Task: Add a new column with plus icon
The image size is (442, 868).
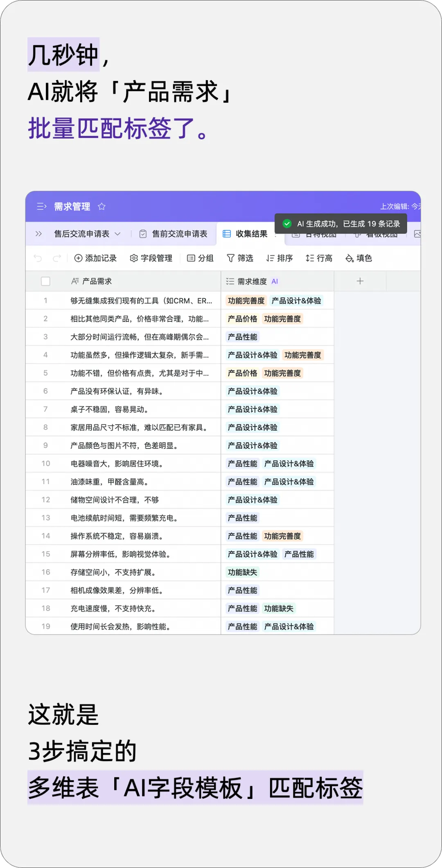Action: click(x=360, y=281)
